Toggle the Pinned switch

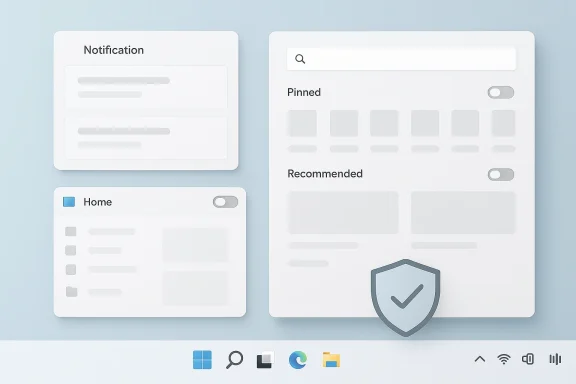(501, 93)
